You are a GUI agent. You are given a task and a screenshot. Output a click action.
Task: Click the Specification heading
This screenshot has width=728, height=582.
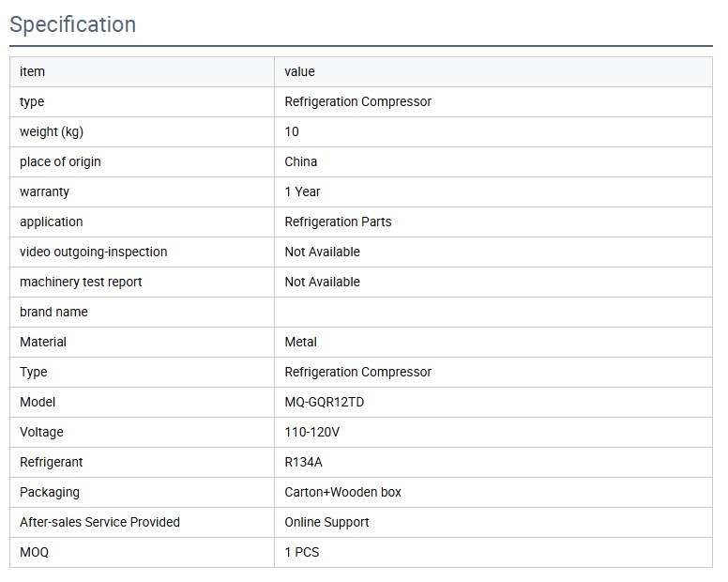[x=73, y=24]
